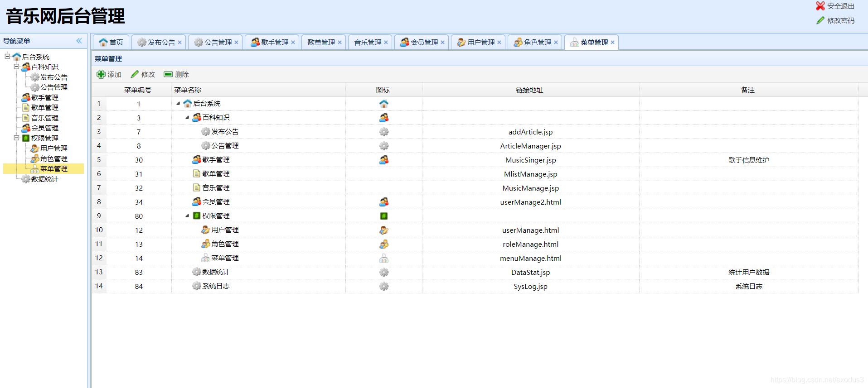Click gear icon in addArticle.jsp row
This screenshot has width=868, height=388.
click(384, 132)
